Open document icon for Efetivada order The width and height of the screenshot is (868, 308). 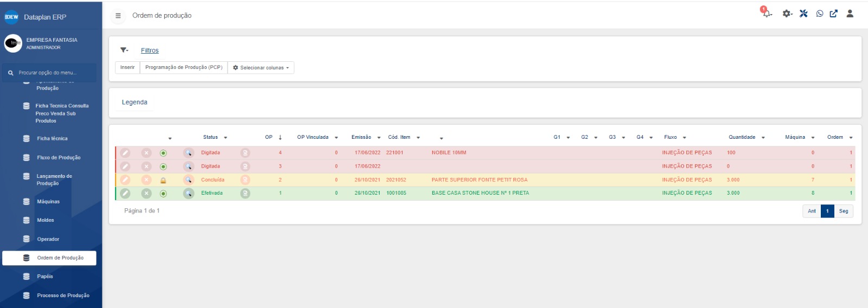click(245, 193)
